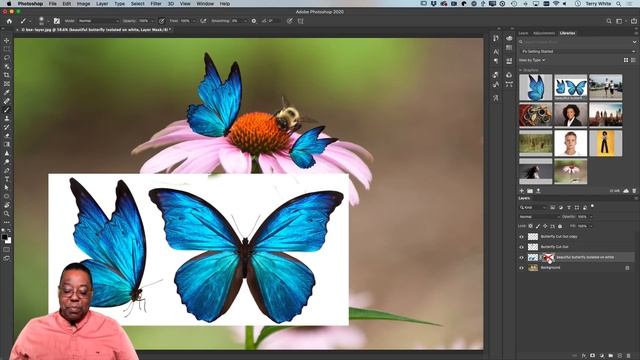Open the layer Kind filter dropdown
This screenshot has height=360, width=640.
(x=533, y=207)
